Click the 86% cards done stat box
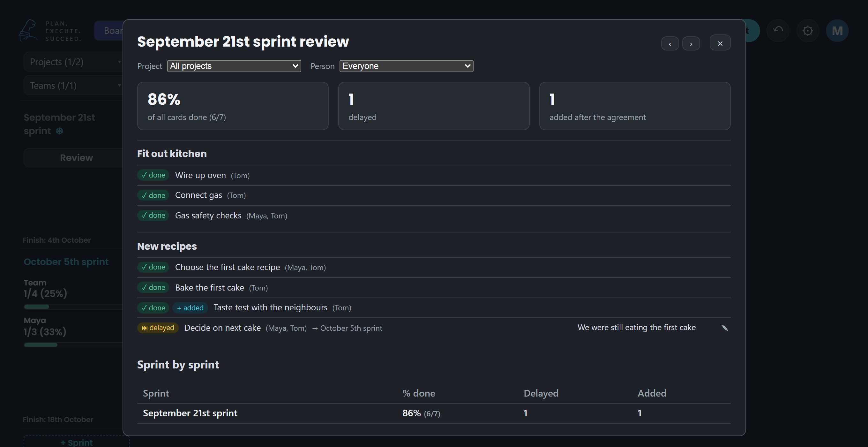Image resolution: width=868 pixels, height=447 pixels. [233, 106]
